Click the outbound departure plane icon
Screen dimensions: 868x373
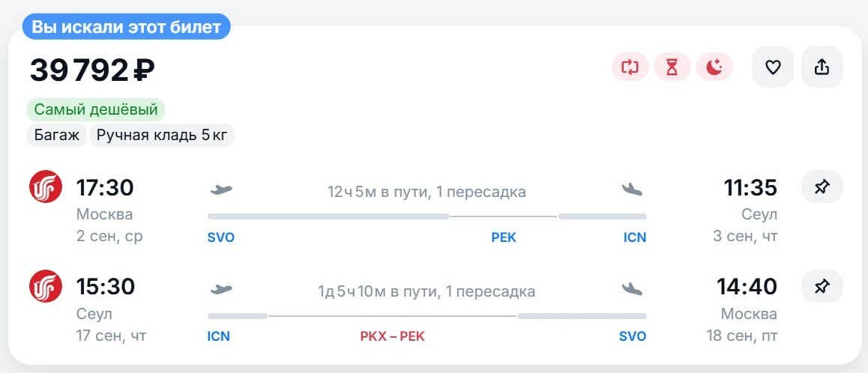(221, 189)
